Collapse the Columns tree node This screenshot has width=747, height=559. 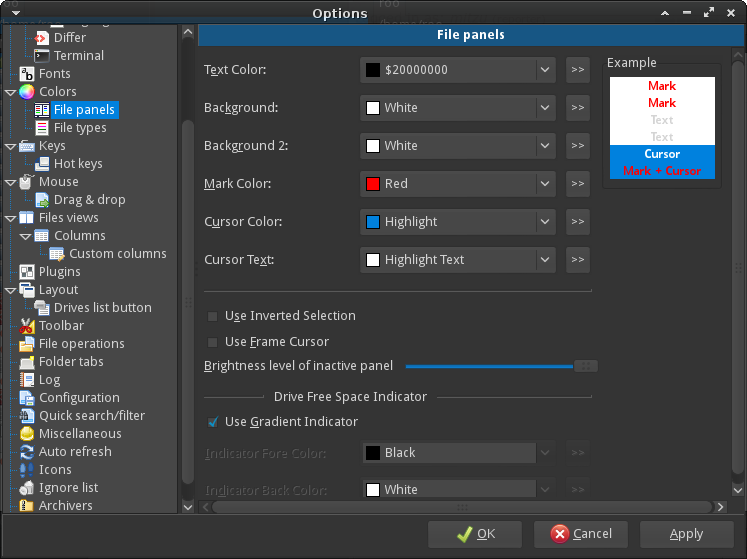[x=26, y=236]
